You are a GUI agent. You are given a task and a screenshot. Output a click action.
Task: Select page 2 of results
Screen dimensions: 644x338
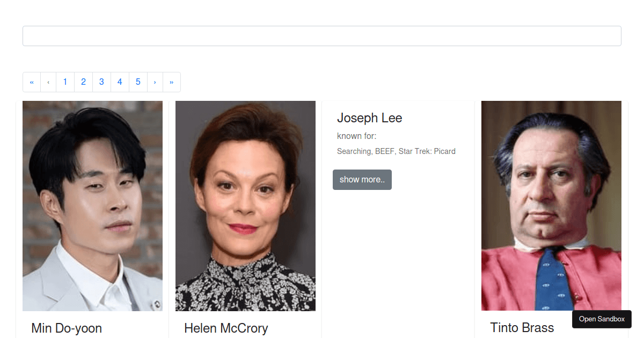pos(83,82)
